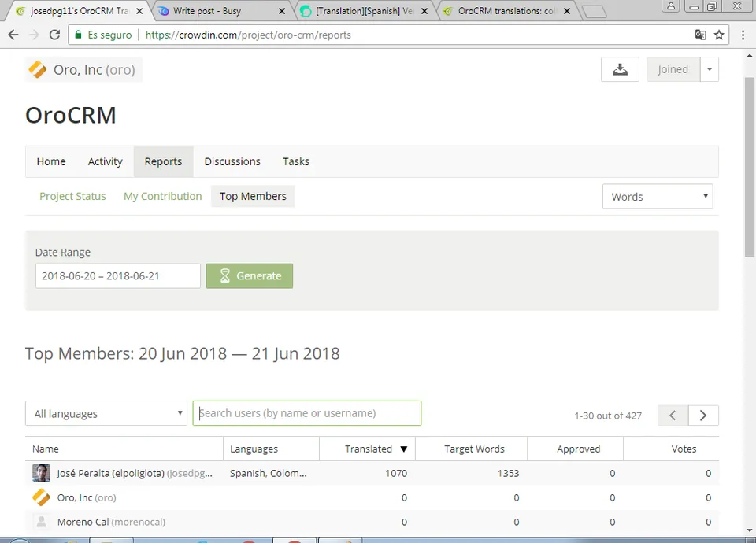The image size is (756, 543).
Task: Close the [Translation][Spanish] tab
Action: [x=424, y=10]
